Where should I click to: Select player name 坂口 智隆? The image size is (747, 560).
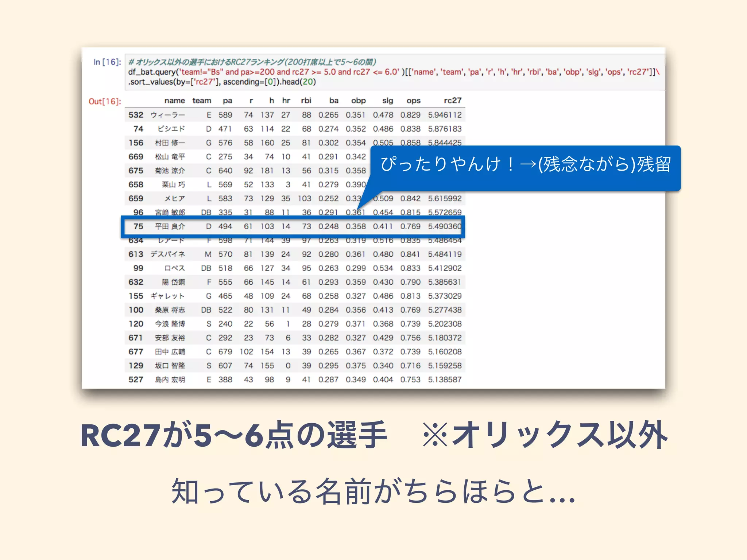click(170, 366)
